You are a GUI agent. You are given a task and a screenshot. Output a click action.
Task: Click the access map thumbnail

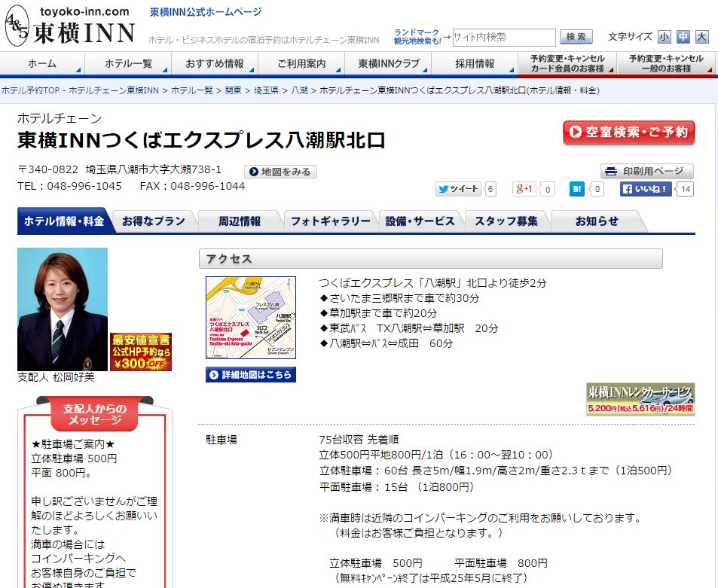[x=251, y=318]
